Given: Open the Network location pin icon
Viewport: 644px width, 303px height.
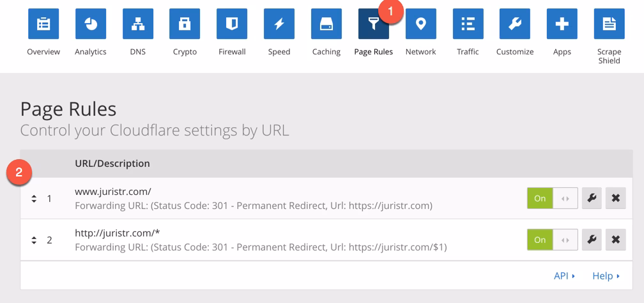Looking at the screenshot, I should click(x=420, y=24).
